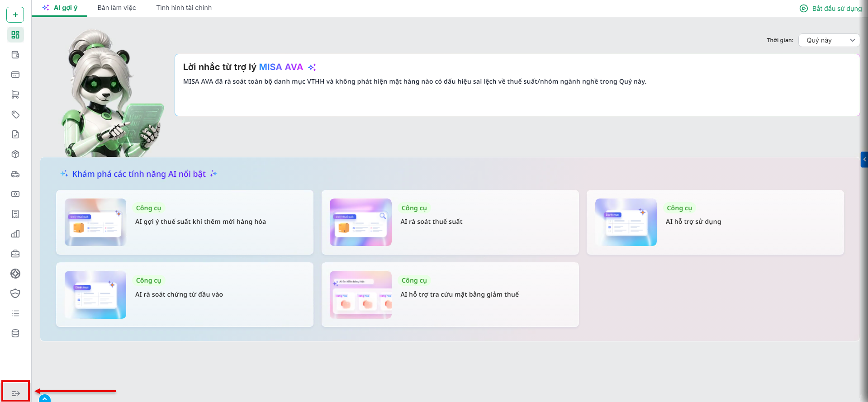
Task: Click the Thời gian label
Action: point(780,40)
